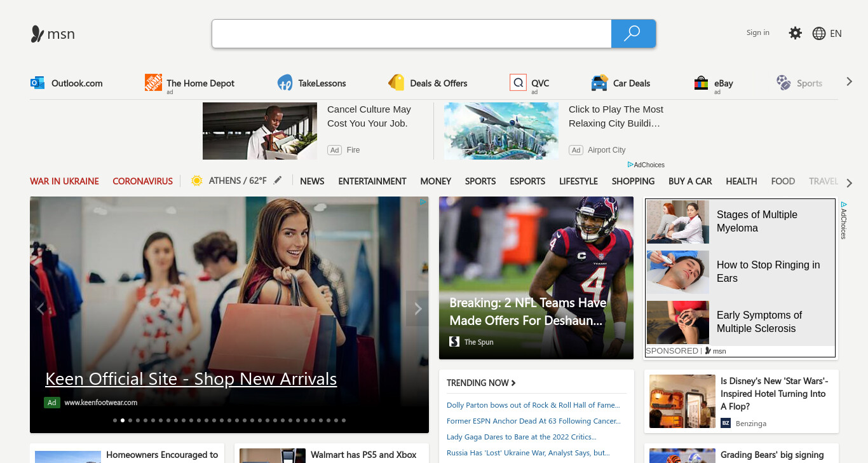Screen dimensions: 868x463
Task: Expand more shortcuts with the right chevron
Action: coord(849,81)
